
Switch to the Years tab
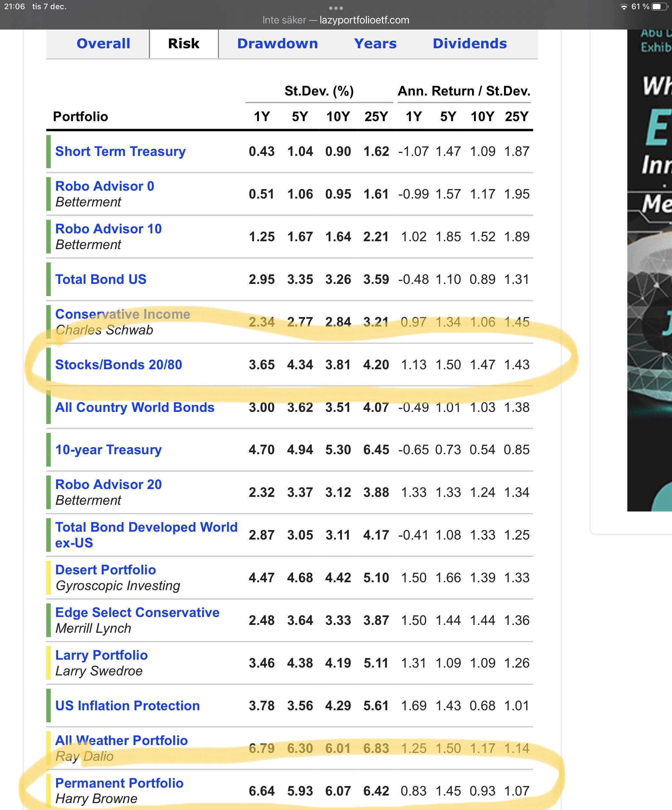(375, 44)
